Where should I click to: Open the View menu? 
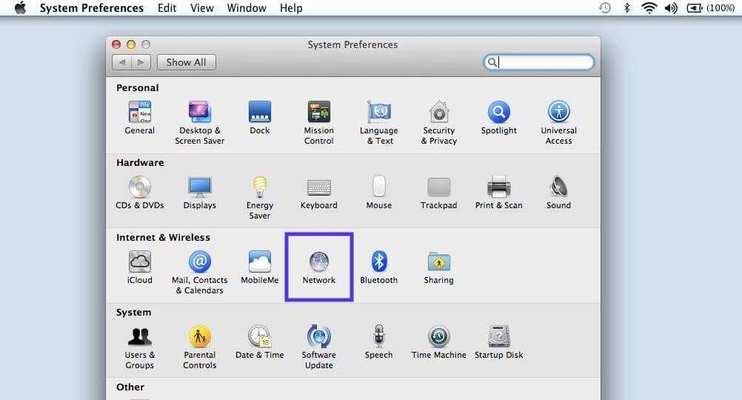[202, 8]
